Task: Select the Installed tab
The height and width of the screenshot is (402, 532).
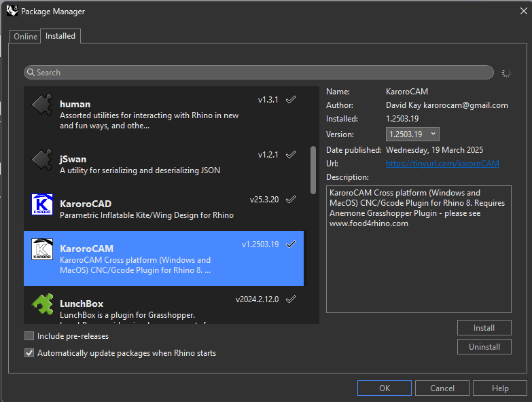Action: click(x=60, y=36)
